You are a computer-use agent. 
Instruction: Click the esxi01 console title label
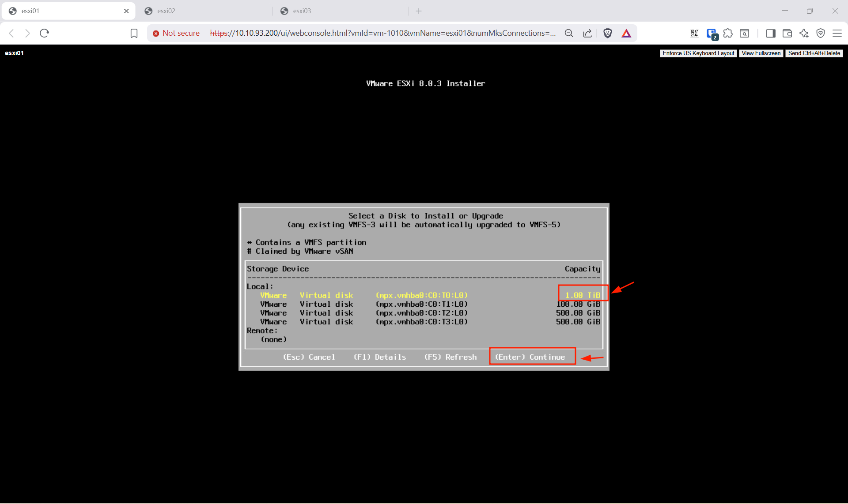point(14,53)
